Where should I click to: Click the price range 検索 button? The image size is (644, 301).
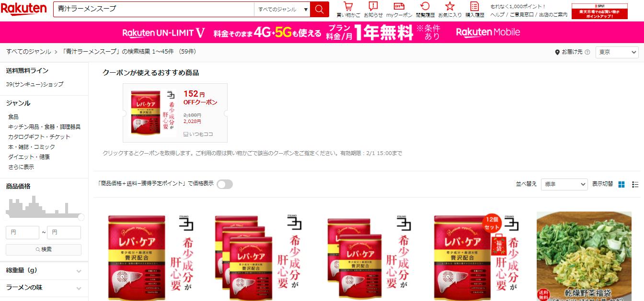pyautogui.click(x=44, y=249)
